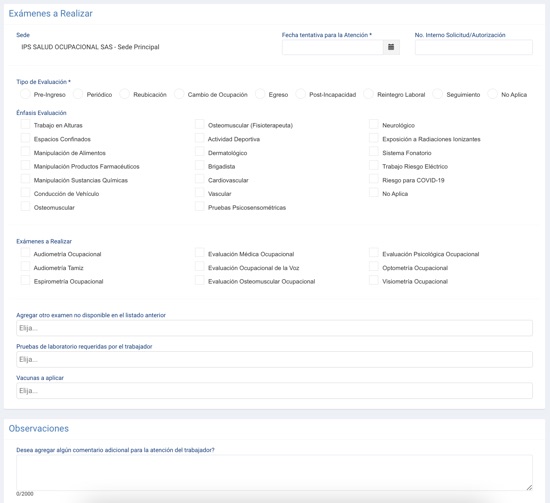Enable Evaluación Médica Ocupacional checkbox

pyautogui.click(x=200, y=253)
